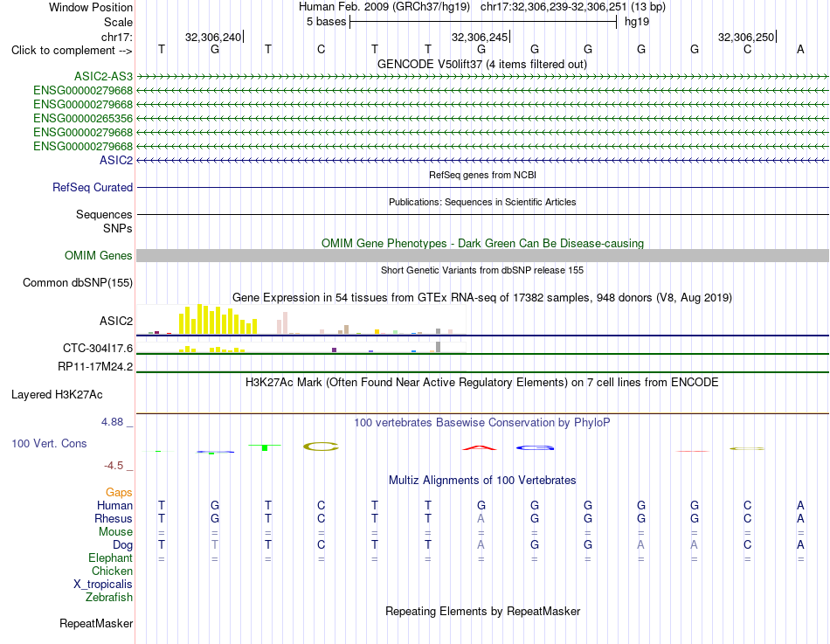The width and height of the screenshot is (830, 644).
Task: Click the OMIM Genes track label
Action: pos(99,255)
